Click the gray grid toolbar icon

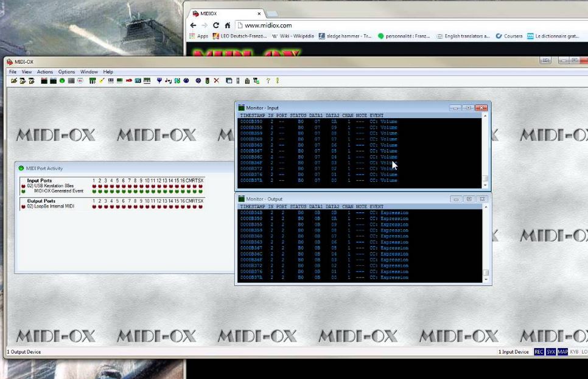[71, 80]
